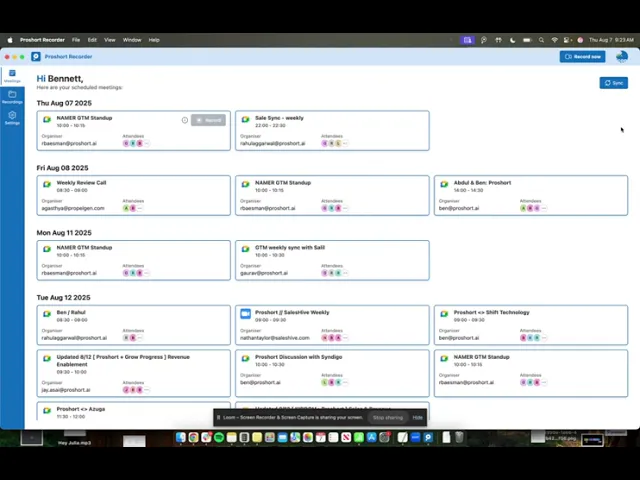Select Proshort <> Azuga meeting title

(81, 409)
